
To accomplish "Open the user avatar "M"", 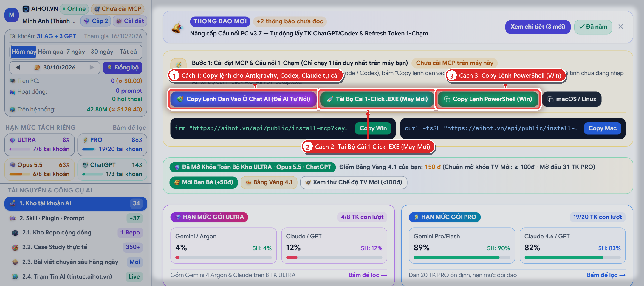I will tap(12, 15).
